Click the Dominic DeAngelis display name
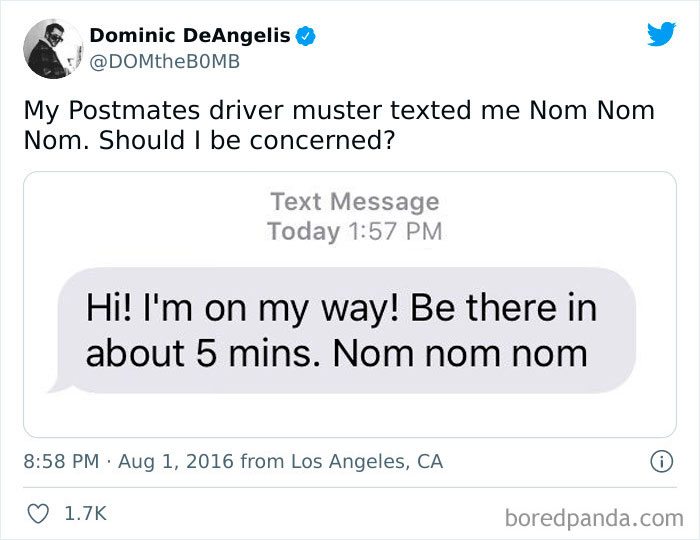Screen dimensions: 700x540 coord(190,36)
